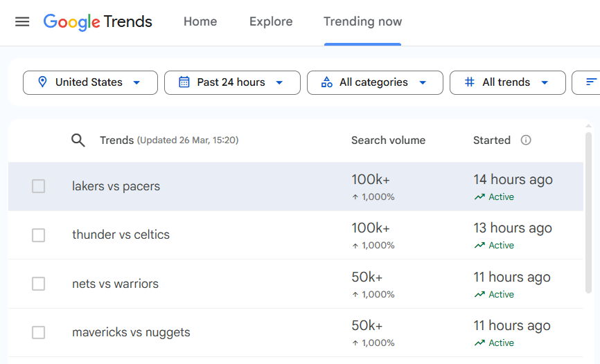Click the shapes icon in All categories filter
Image resolution: width=600 pixels, height=364 pixels.
pos(327,82)
